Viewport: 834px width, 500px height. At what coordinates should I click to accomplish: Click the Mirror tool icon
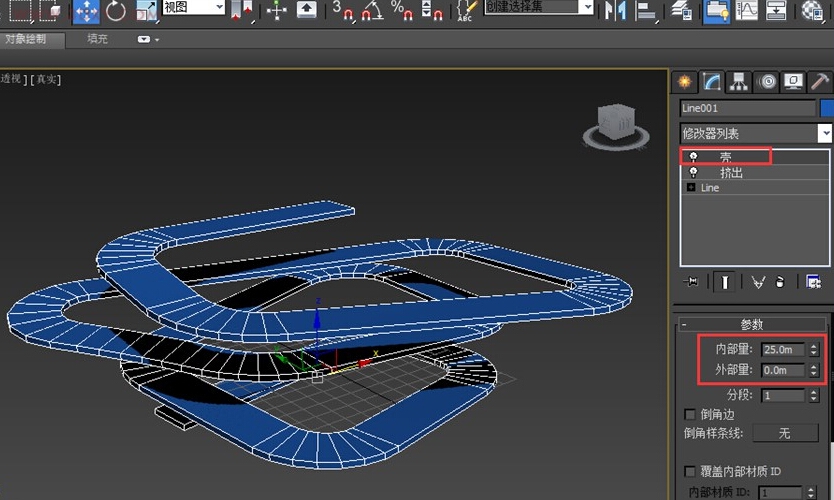click(x=616, y=11)
